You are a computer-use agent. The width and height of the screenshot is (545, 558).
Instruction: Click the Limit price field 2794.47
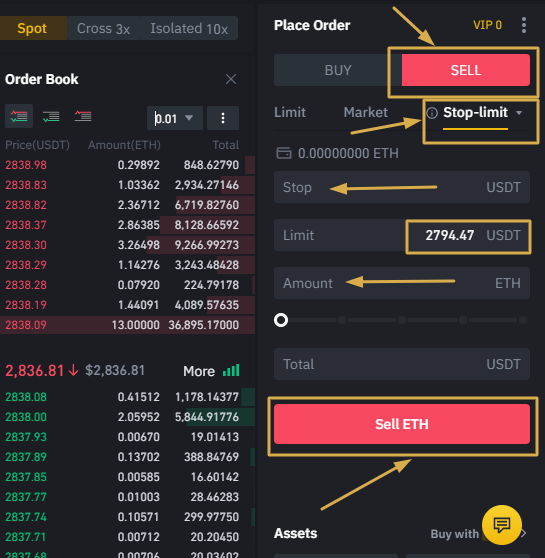click(x=402, y=235)
